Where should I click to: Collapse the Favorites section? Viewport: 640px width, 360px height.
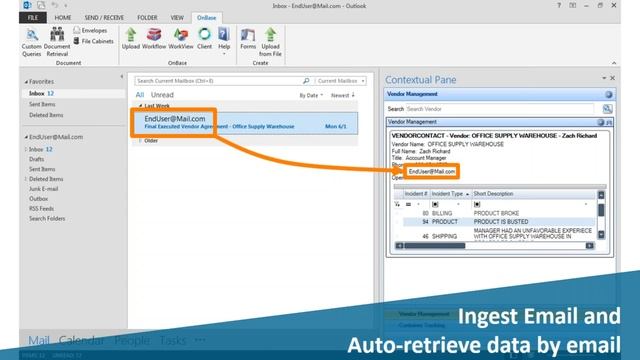pos(26,82)
